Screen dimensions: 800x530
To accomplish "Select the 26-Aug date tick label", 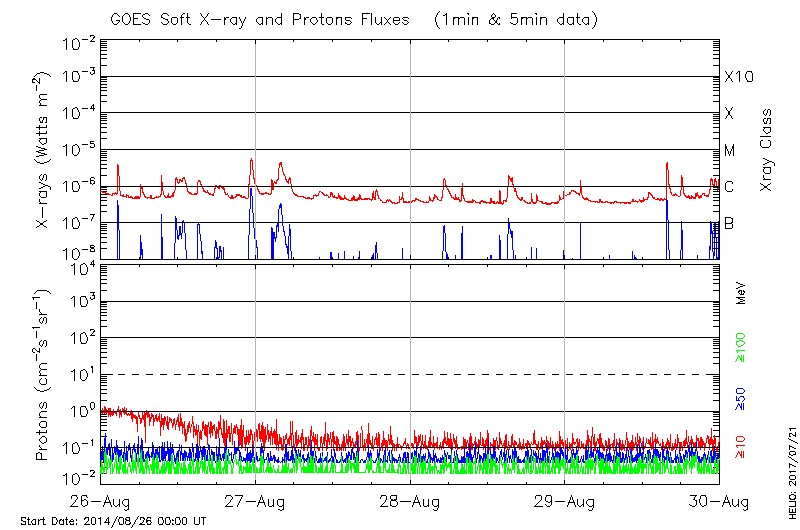I will (100, 500).
